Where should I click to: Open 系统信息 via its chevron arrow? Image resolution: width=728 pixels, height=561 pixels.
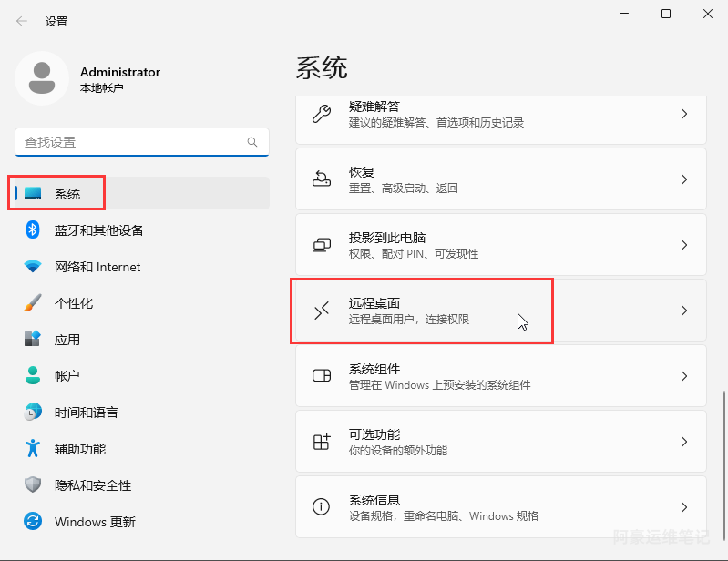(x=684, y=506)
